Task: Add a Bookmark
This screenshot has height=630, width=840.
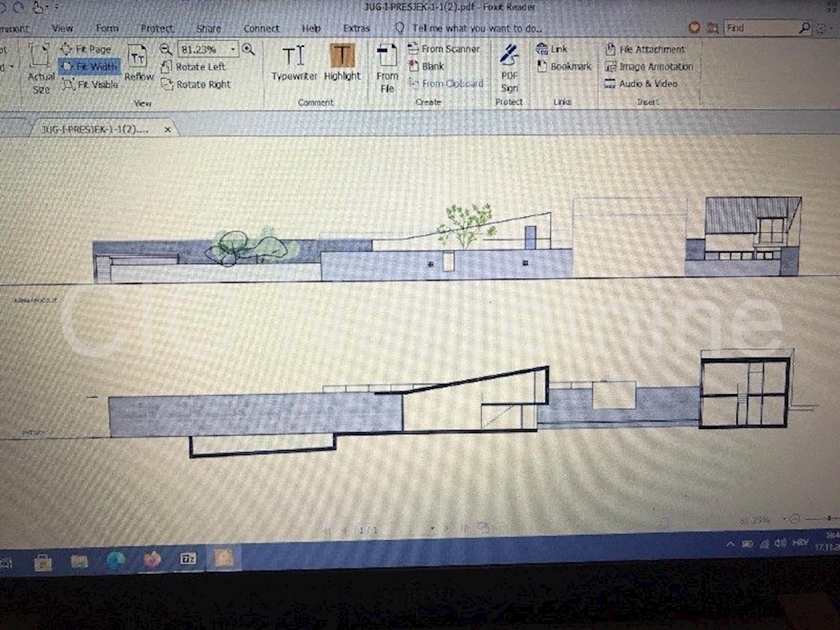Action: (564, 66)
